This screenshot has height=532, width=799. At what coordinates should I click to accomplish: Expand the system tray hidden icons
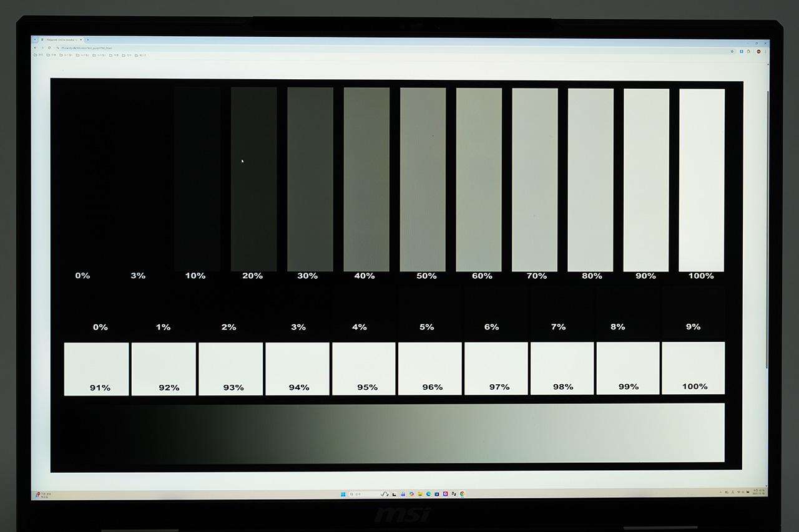pos(720,492)
